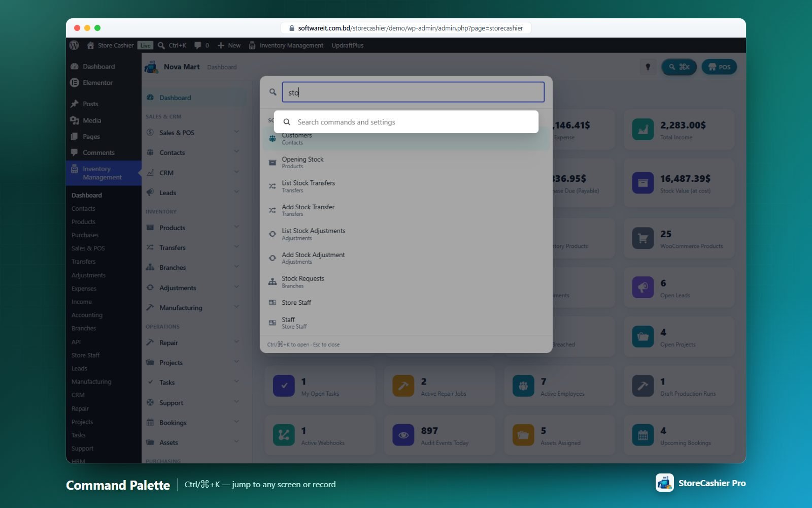This screenshot has height=508, width=812.
Task: Click the List Stock Adjustments sync icon
Action: [273, 234]
